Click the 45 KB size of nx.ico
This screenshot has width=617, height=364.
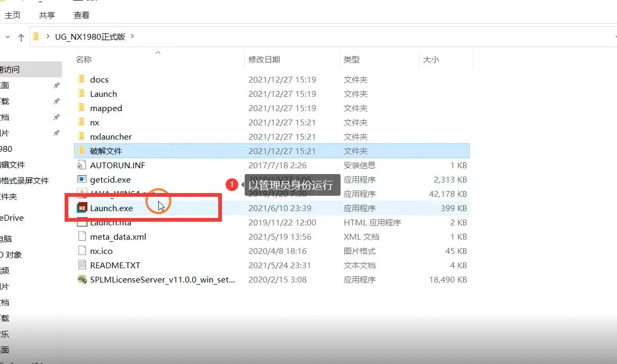pos(456,251)
